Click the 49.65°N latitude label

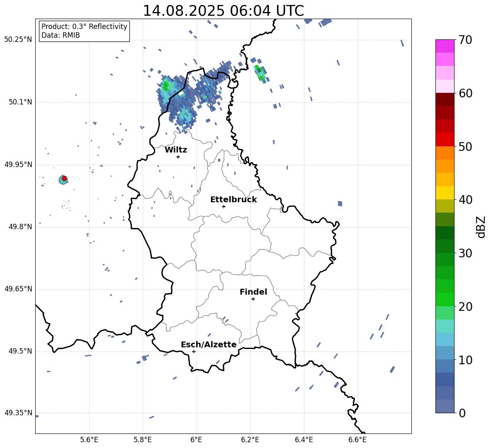tap(18, 289)
